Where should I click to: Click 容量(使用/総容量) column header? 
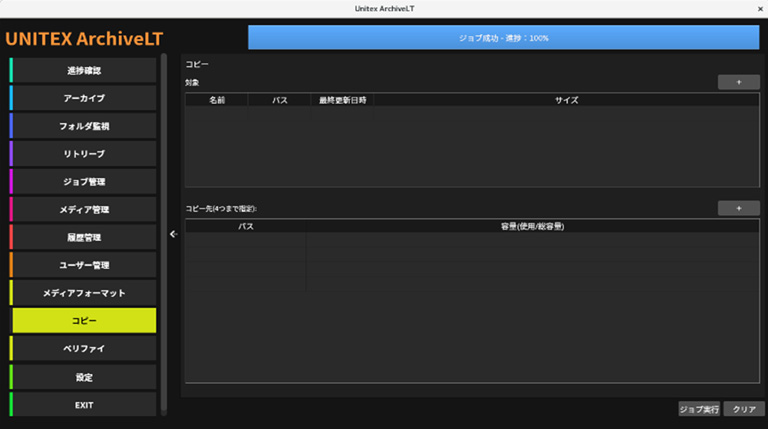tap(532, 226)
